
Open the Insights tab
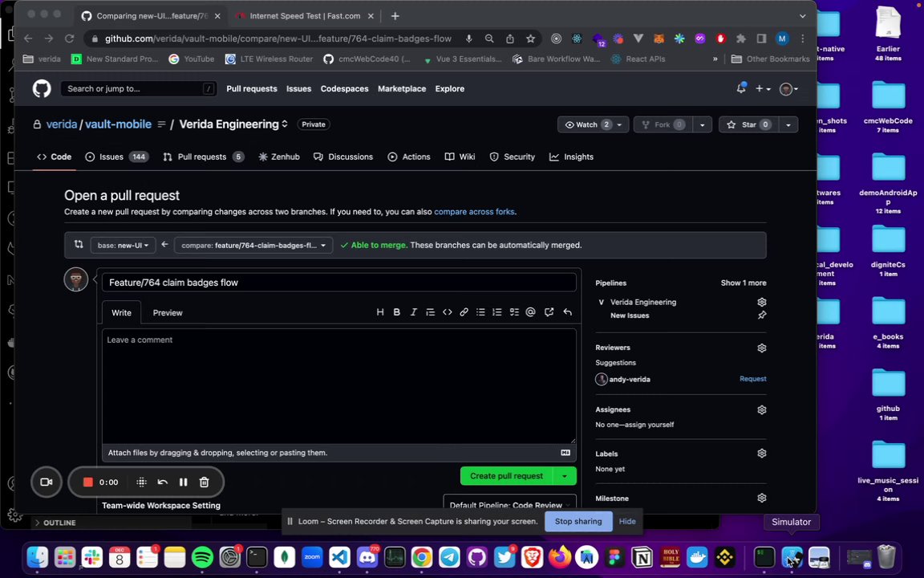click(x=571, y=157)
